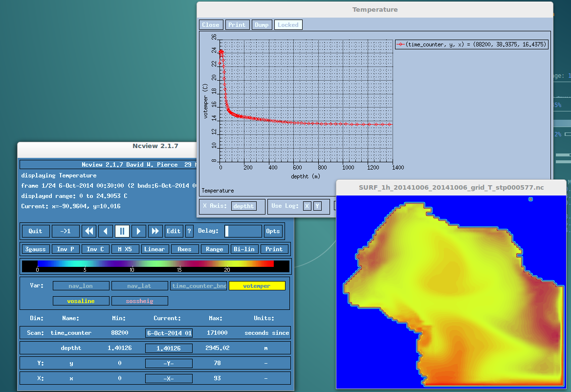Viewport: 571px width, 392px height.
Task: Click Print in the Temperature window
Action: tap(237, 25)
